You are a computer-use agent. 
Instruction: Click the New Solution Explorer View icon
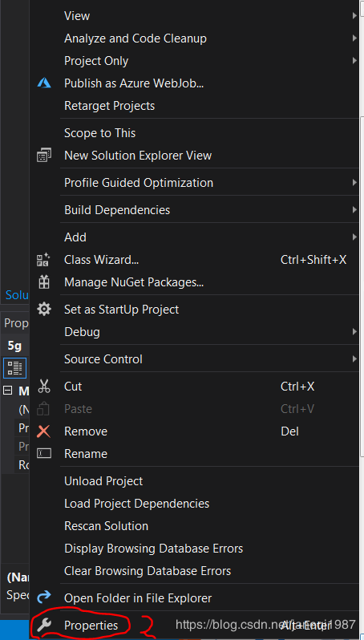[43, 155]
